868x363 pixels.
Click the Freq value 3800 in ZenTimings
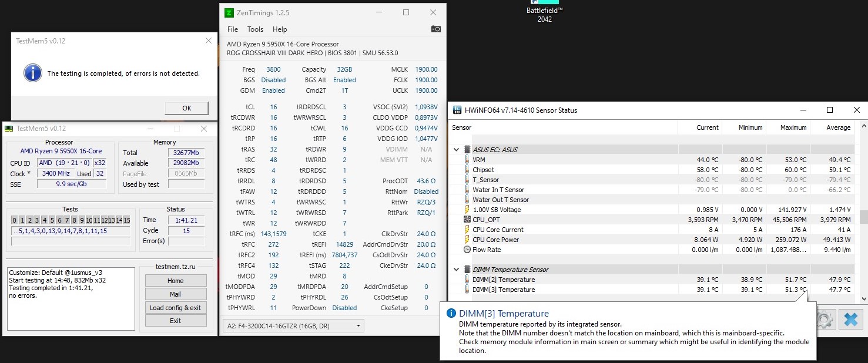[273, 69]
